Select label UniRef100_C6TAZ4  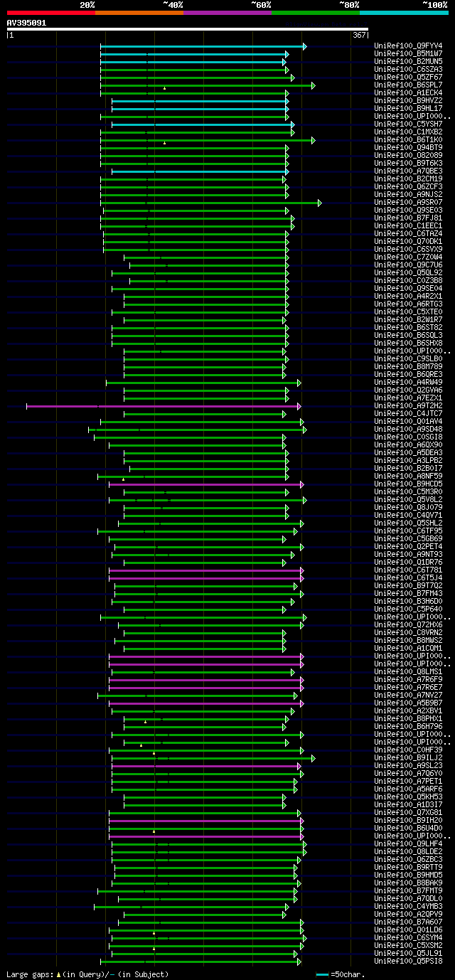click(408, 234)
